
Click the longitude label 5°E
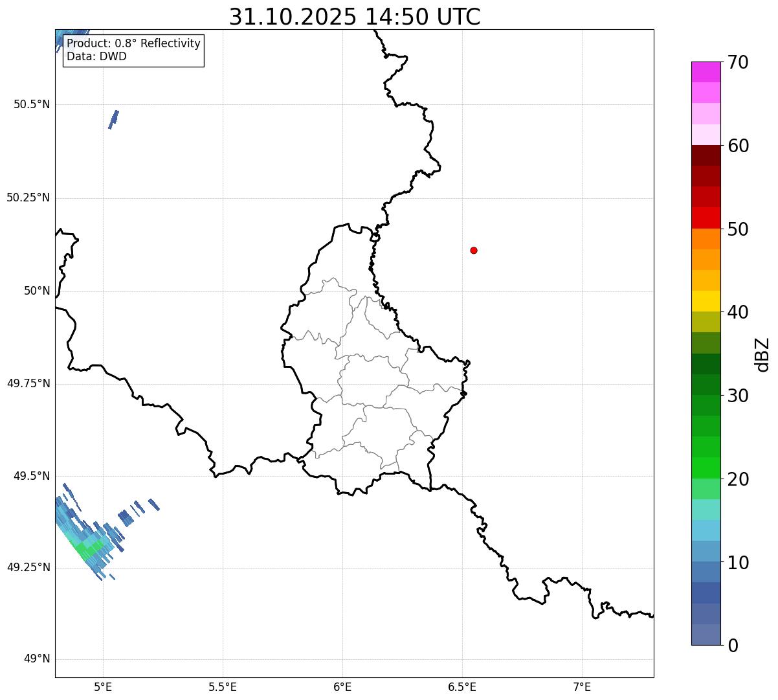point(103,686)
